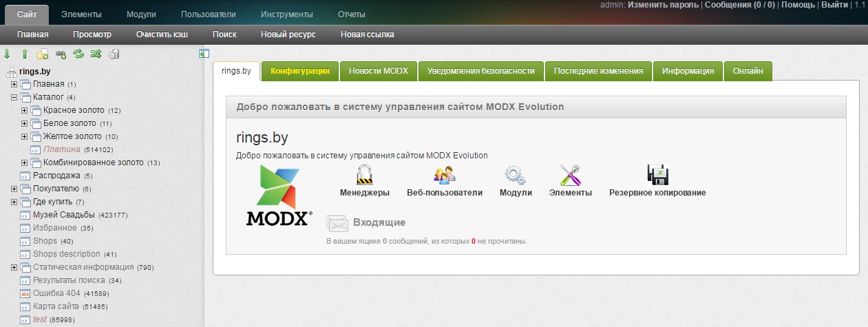Screen dimensions: 868x327
Task: Click the Входящие envelope icon
Action: pos(337,223)
